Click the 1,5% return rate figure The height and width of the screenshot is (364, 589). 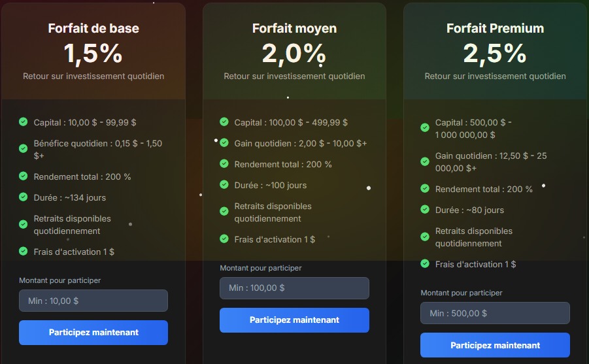point(93,54)
